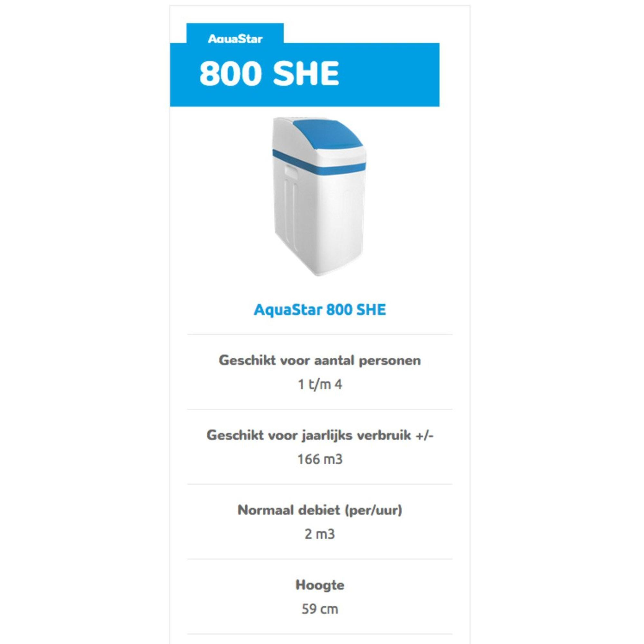The image size is (644, 644).
Task: Click the "2 m3" flow rate value
Action: (320, 534)
